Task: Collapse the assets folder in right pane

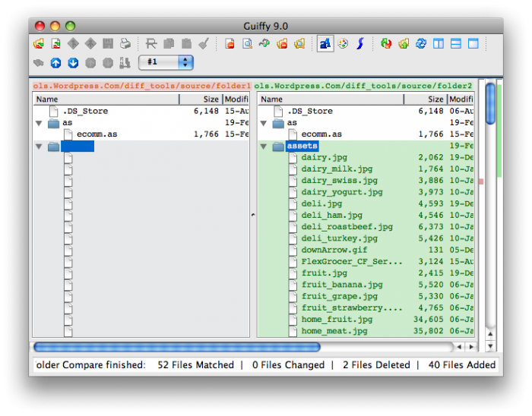Action: pyautogui.click(x=264, y=147)
